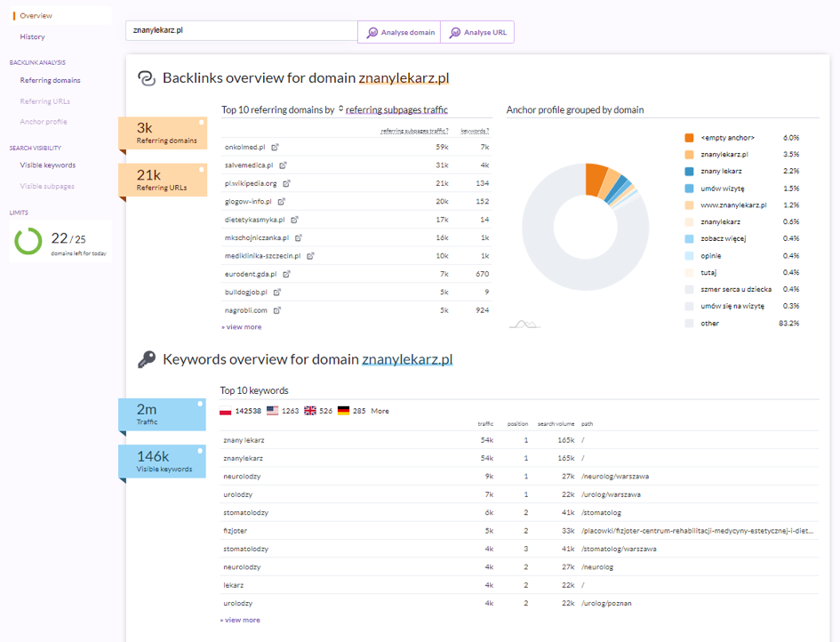840x642 pixels.
Task: Select the United States flag keyword market
Action: point(272,411)
